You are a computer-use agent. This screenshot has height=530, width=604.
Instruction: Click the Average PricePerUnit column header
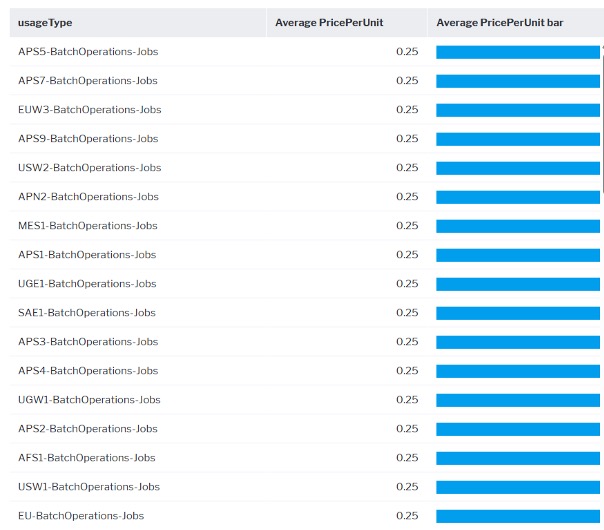point(329,22)
